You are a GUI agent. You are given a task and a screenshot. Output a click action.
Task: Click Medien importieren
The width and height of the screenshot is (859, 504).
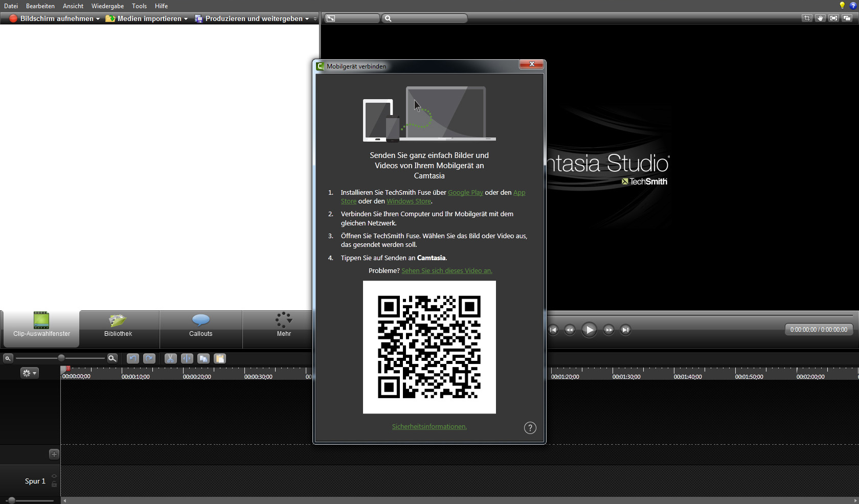(x=144, y=18)
